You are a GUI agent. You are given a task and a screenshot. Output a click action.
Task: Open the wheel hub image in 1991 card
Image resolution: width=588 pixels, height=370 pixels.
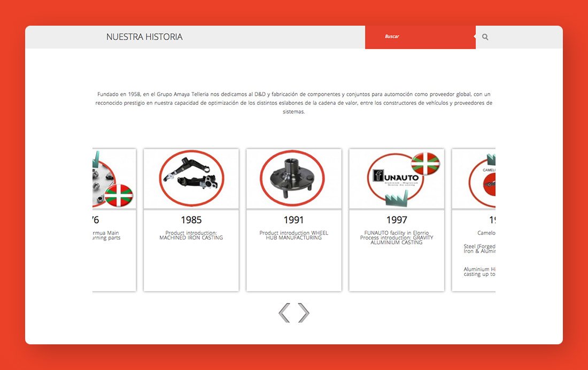pos(293,179)
